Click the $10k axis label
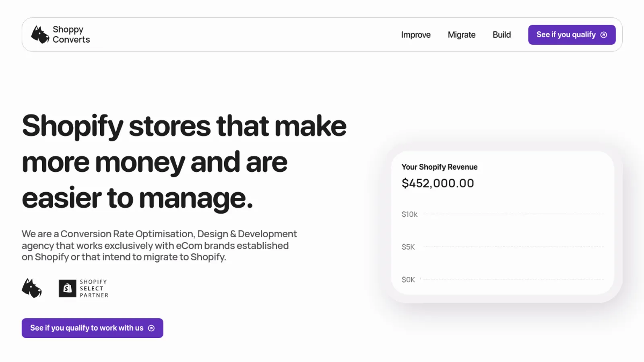This screenshot has width=644, height=362. [x=409, y=214]
